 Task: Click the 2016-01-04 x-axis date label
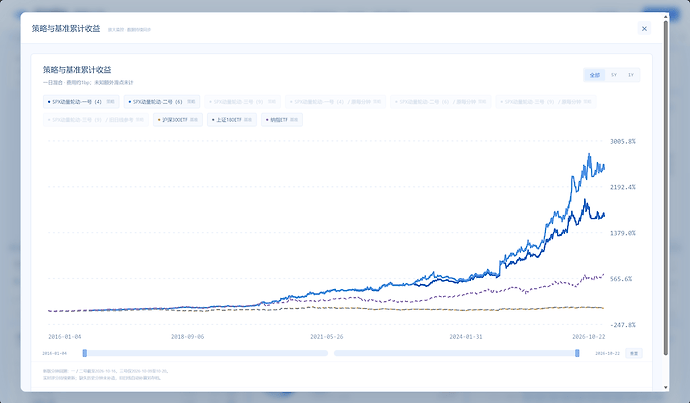(x=65, y=337)
